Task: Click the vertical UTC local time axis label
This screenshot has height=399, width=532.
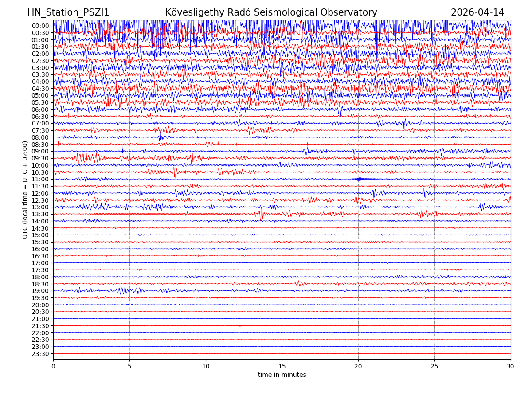Action: coord(25,190)
